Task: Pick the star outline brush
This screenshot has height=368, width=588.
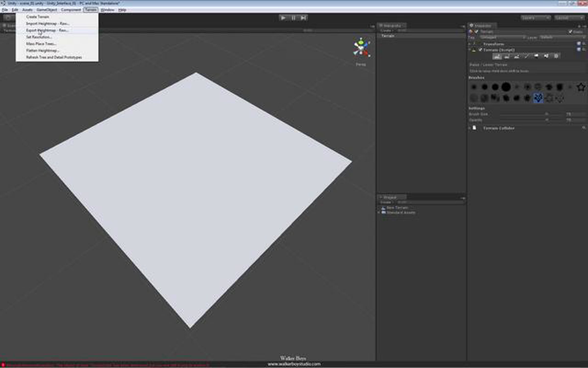Action: [x=581, y=87]
